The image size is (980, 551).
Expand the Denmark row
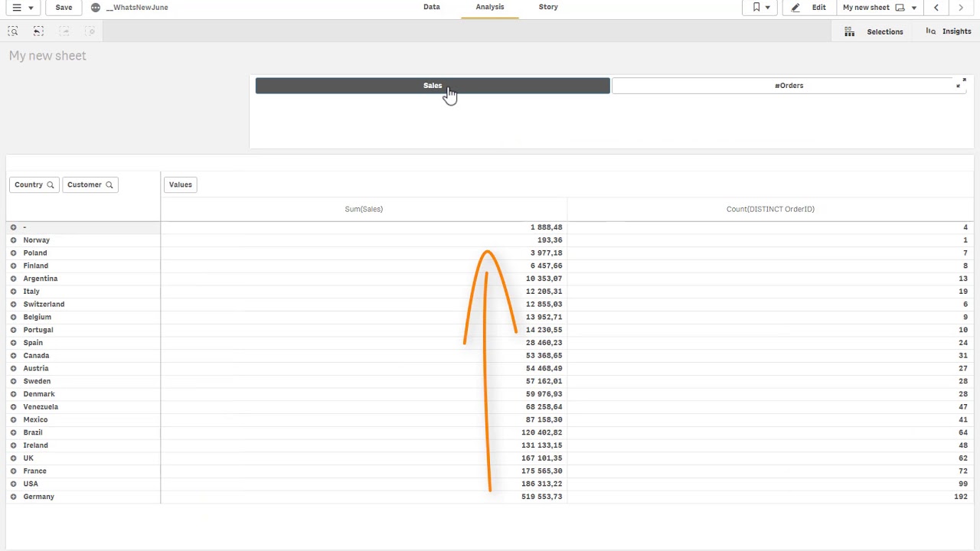(x=13, y=394)
